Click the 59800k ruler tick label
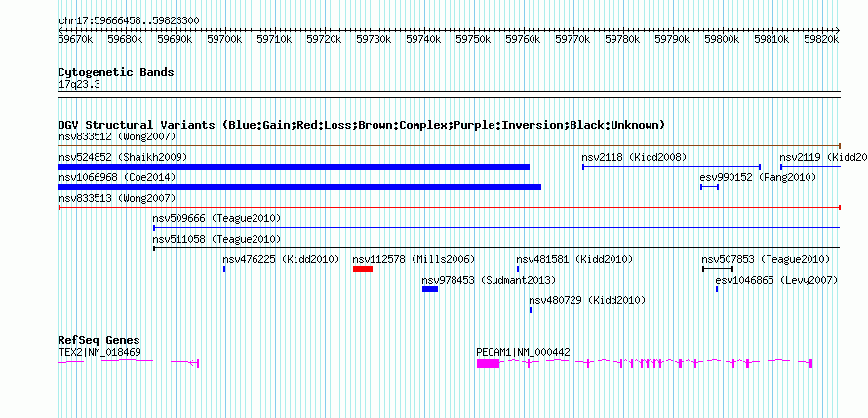The height and width of the screenshot is (418, 868). tap(722, 39)
